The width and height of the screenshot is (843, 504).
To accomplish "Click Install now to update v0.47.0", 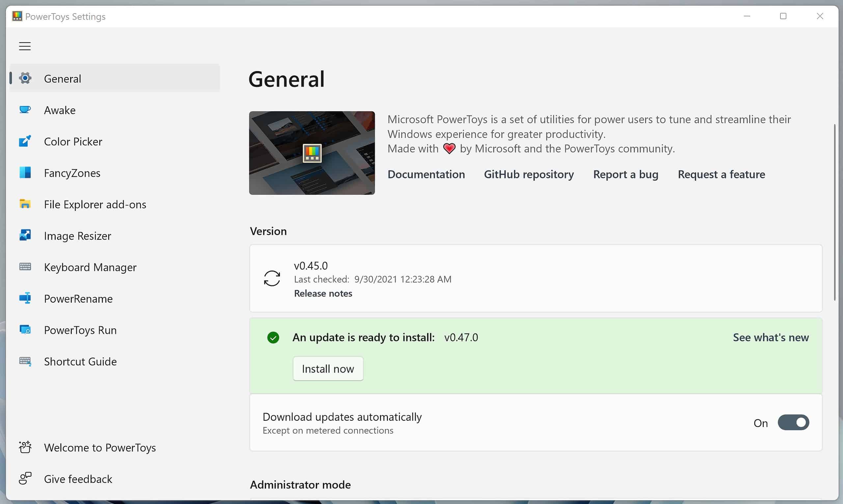I will click(328, 368).
